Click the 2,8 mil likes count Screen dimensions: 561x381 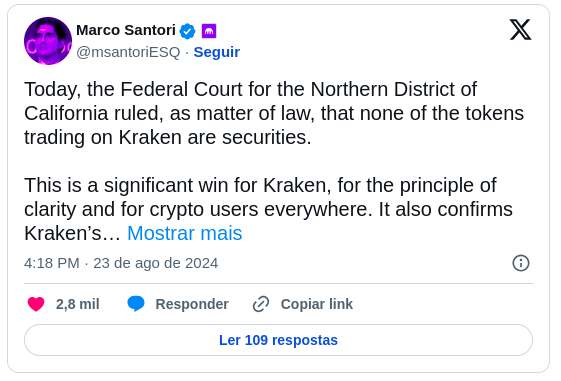coord(78,304)
